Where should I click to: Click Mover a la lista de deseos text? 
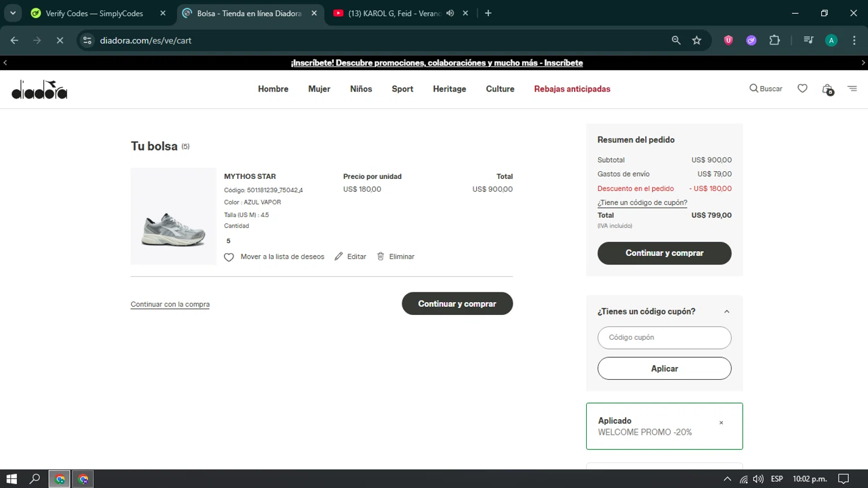282,256
